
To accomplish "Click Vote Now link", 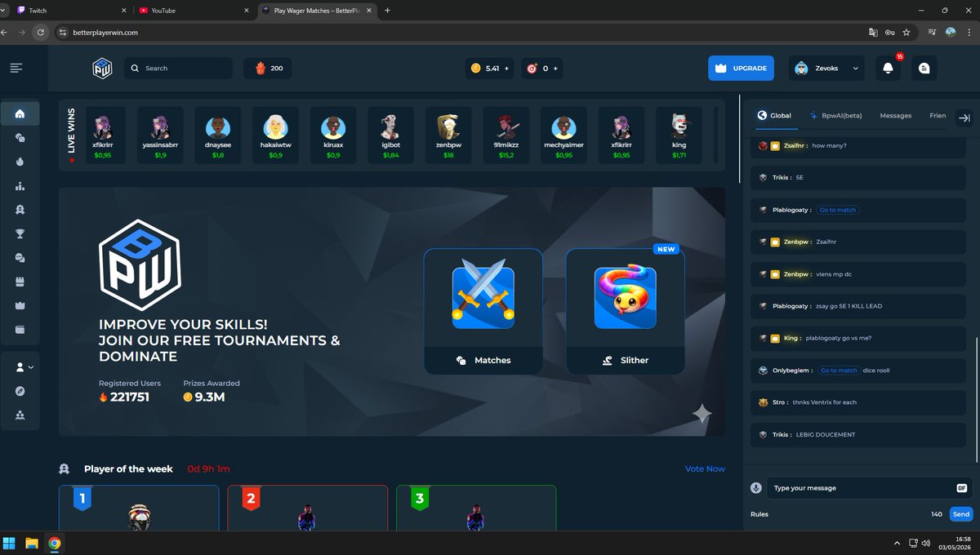I will coord(705,468).
